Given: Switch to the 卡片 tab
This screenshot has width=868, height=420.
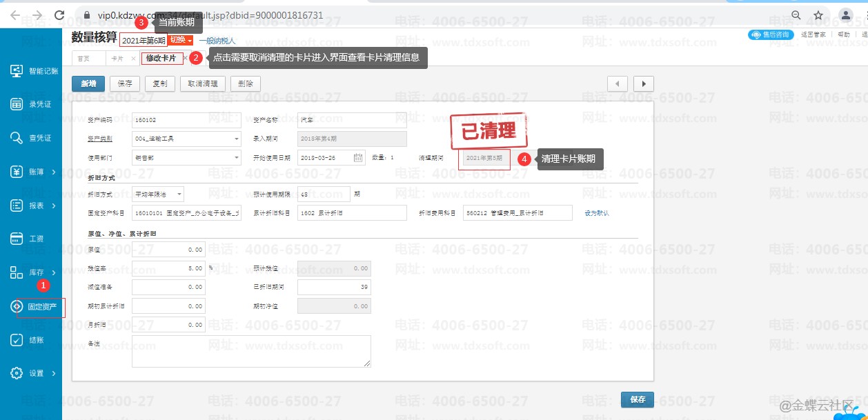Looking at the screenshot, I should 117,59.
